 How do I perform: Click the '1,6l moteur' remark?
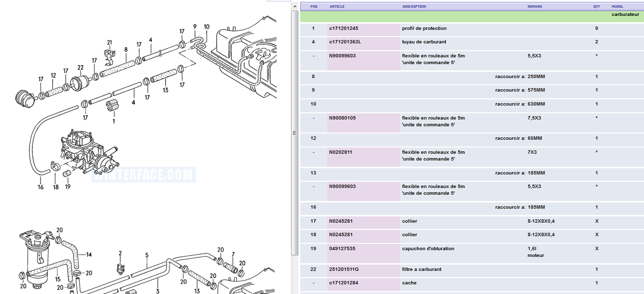point(536,252)
